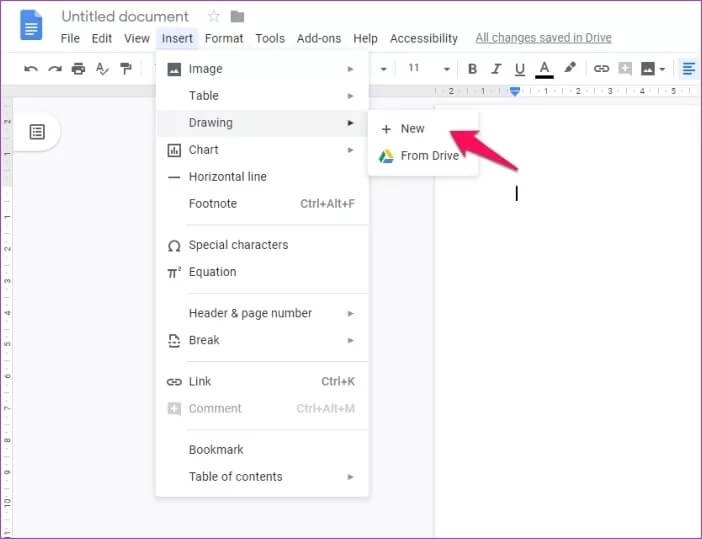Image resolution: width=702 pixels, height=539 pixels.
Task: Open the Format menu
Action: [224, 38]
